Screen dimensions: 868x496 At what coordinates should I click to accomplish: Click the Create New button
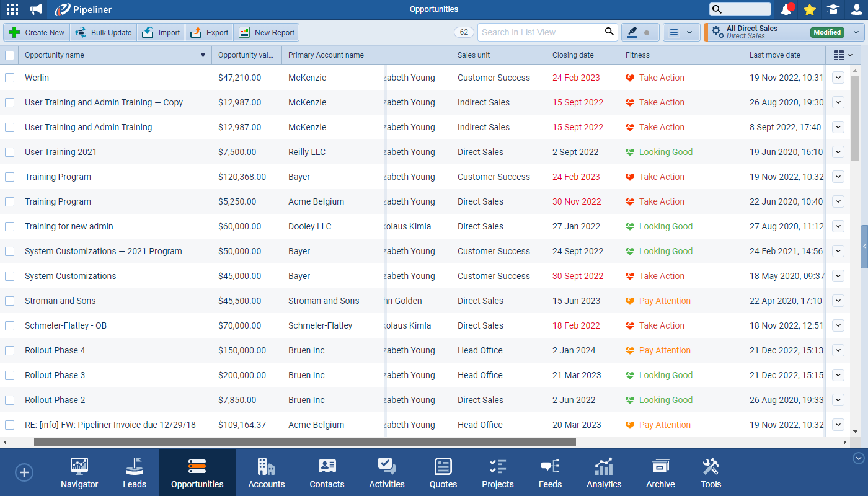(x=37, y=32)
